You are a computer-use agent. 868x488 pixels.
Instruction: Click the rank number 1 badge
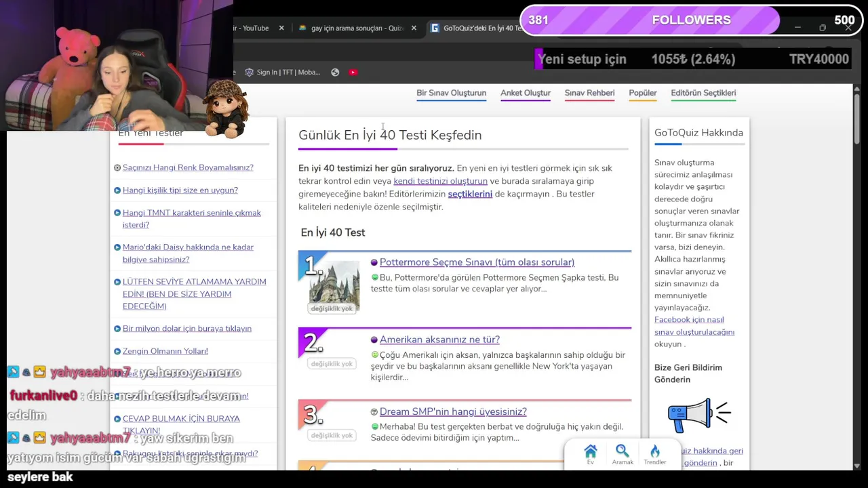(x=313, y=266)
